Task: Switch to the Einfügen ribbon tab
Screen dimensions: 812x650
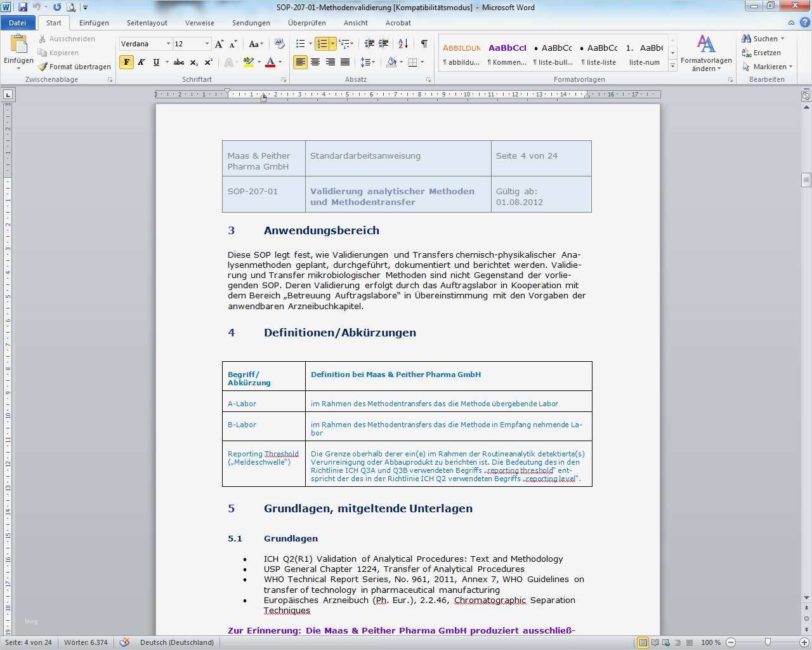Action: pos(94,23)
